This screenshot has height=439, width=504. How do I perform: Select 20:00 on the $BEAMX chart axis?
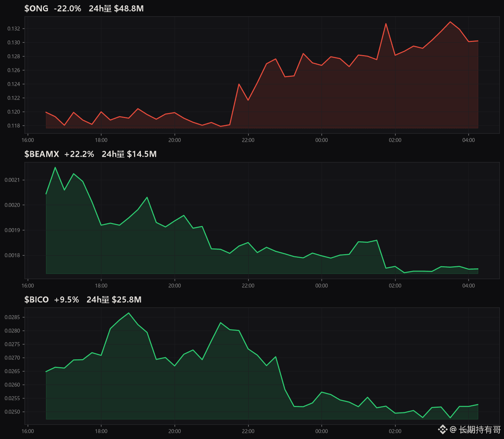coord(175,285)
